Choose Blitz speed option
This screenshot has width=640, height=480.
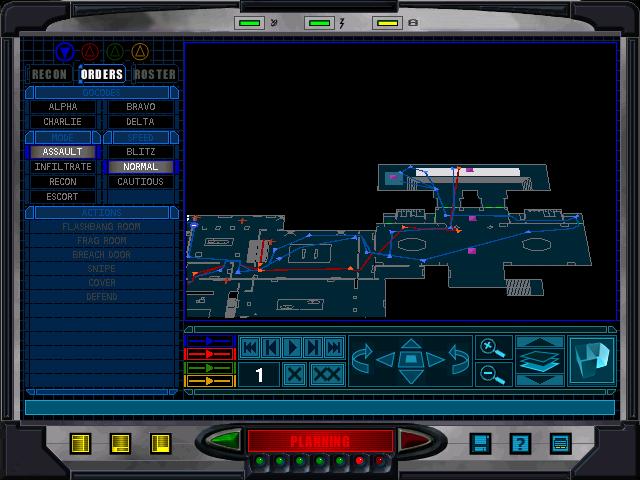[140, 152]
